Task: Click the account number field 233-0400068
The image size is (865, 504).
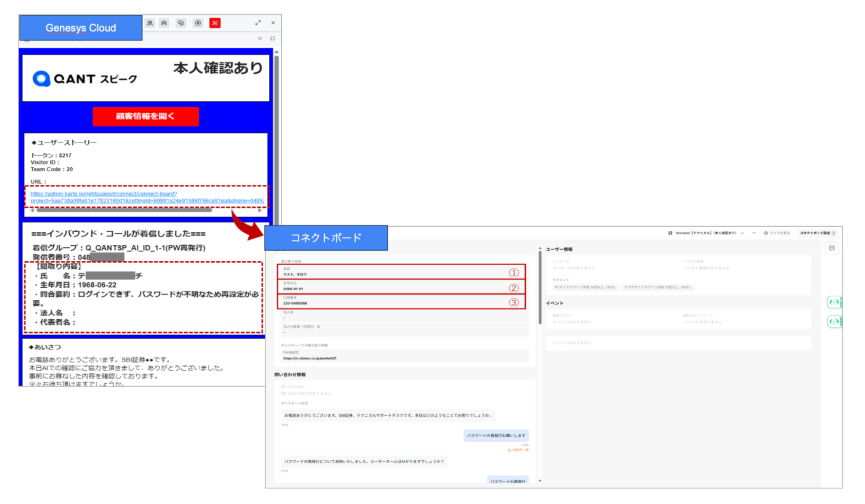Action: [x=401, y=302]
